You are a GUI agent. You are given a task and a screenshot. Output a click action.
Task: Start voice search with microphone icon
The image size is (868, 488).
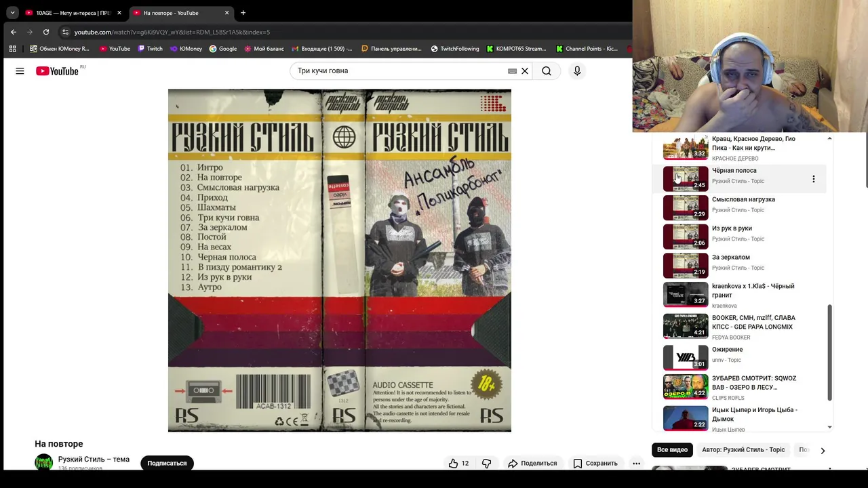tap(577, 71)
